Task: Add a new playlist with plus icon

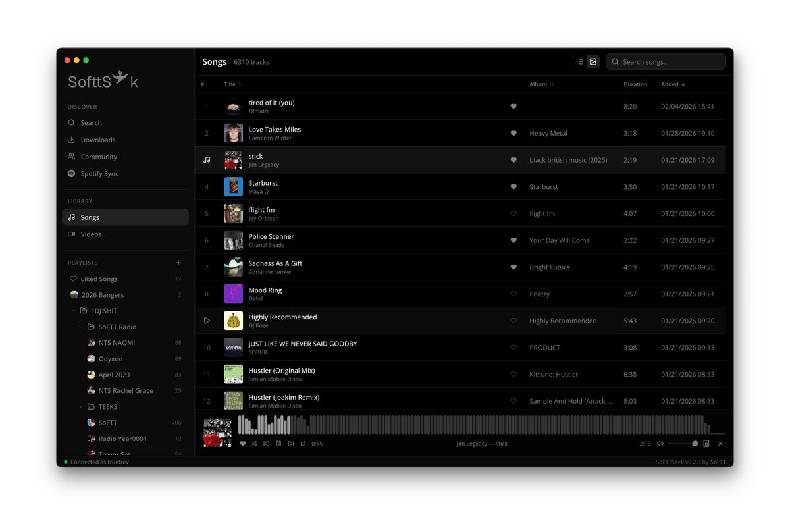Action: [x=178, y=263]
